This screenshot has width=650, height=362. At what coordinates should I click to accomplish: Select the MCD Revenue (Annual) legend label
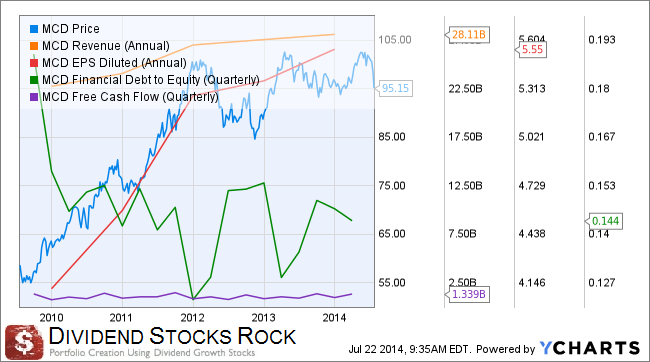pos(106,46)
